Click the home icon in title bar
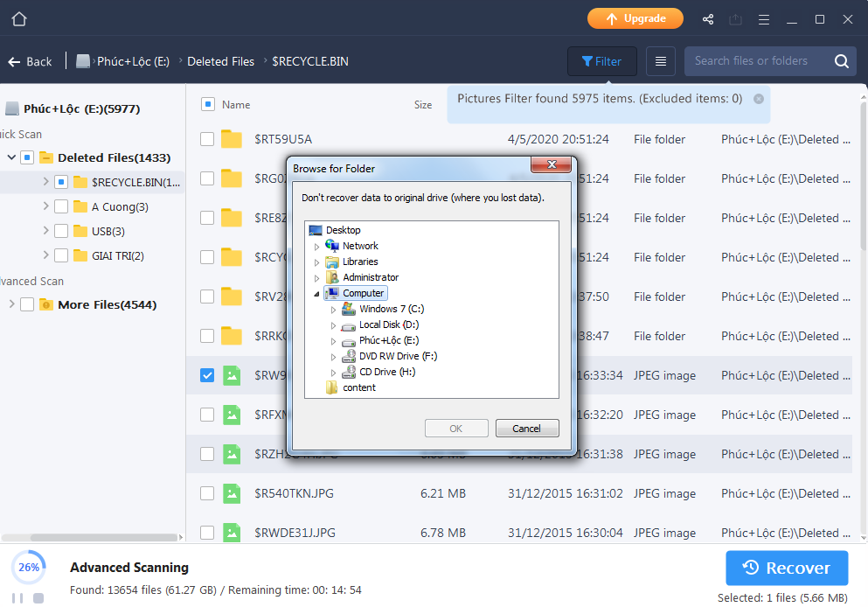The image size is (868, 607). point(19,19)
